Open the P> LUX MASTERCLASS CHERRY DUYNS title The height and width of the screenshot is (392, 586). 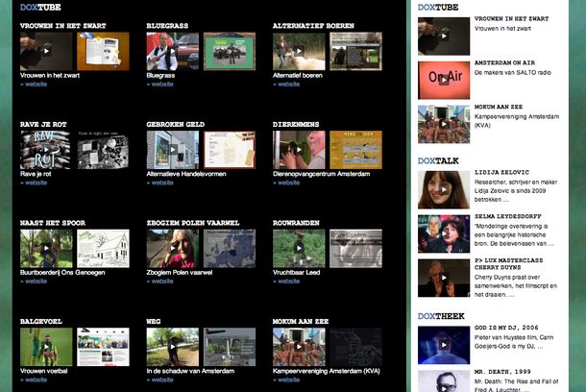[x=508, y=264]
